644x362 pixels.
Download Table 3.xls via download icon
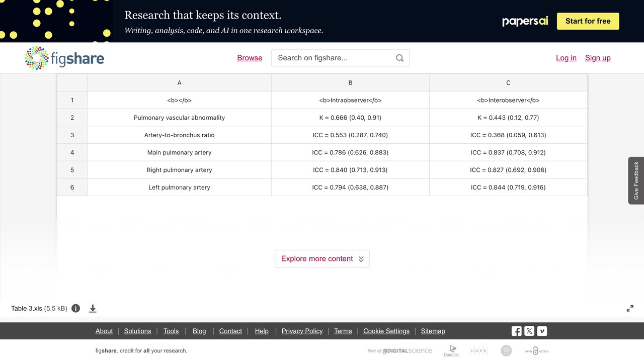(x=93, y=308)
